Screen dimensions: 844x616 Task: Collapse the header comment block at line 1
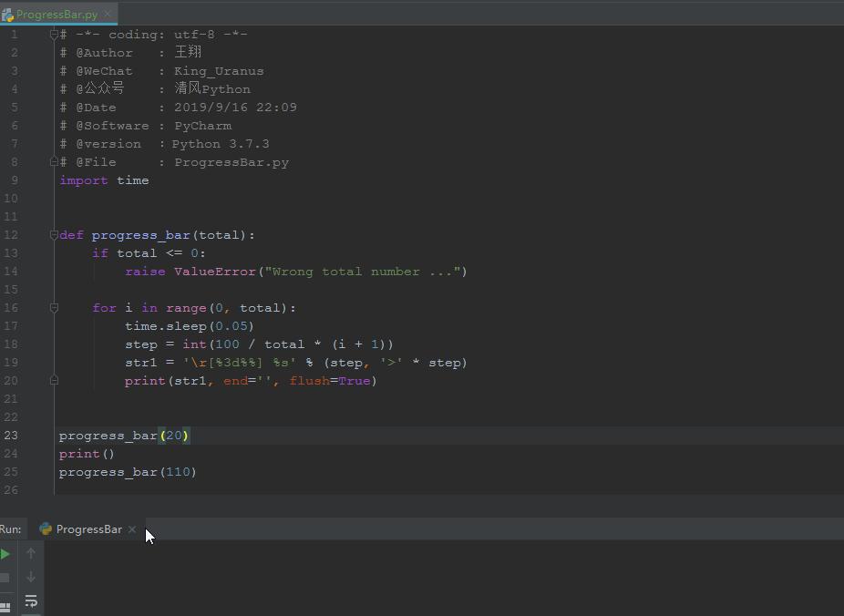54,35
